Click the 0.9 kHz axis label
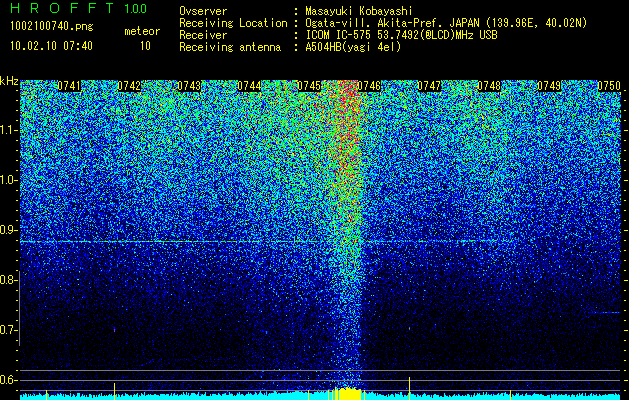Image resolution: width=629 pixels, height=400 pixels. (x=8, y=230)
